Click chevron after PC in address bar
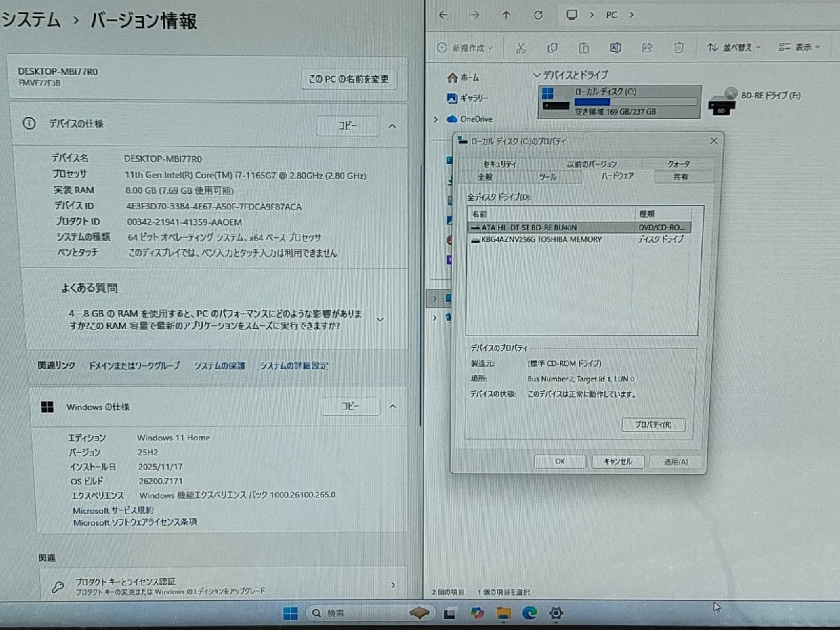 [x=631, y=15]
